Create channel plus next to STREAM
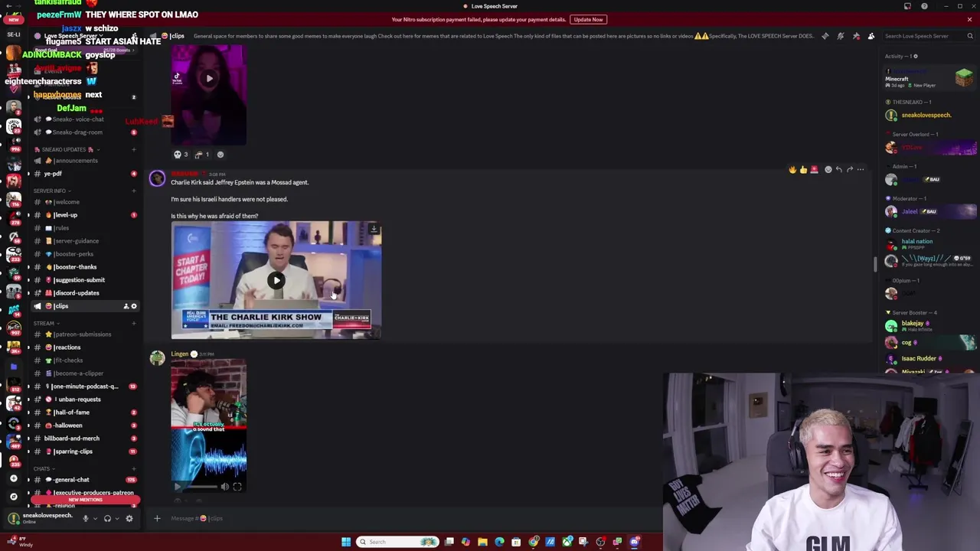This screenshot has width=980, height=551. [133, 324]
